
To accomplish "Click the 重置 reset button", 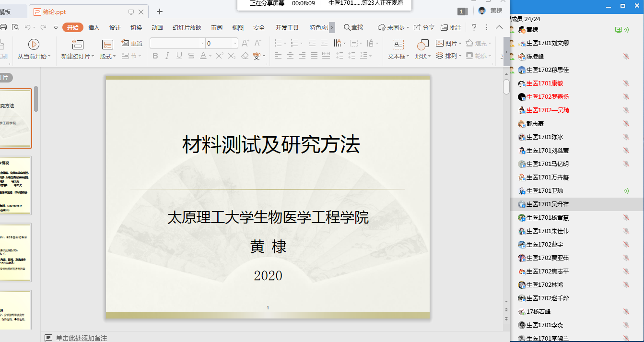I will pos(132,43).
